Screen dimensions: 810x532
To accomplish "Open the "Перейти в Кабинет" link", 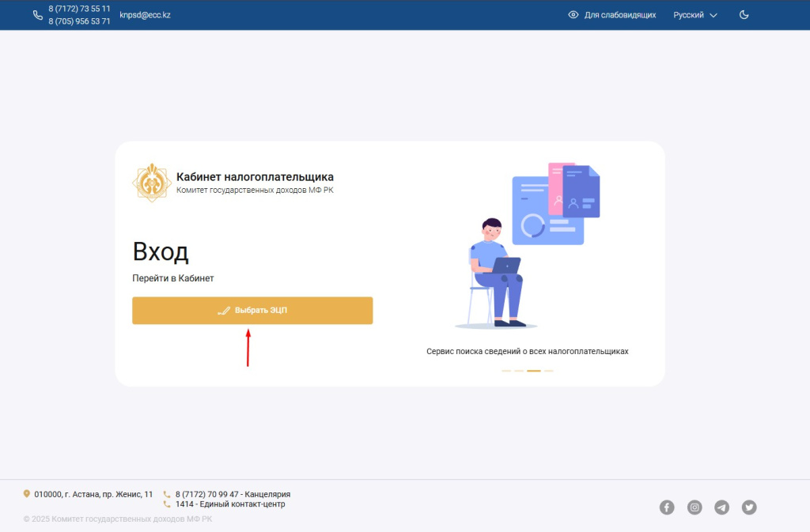I will click(172, 277).
